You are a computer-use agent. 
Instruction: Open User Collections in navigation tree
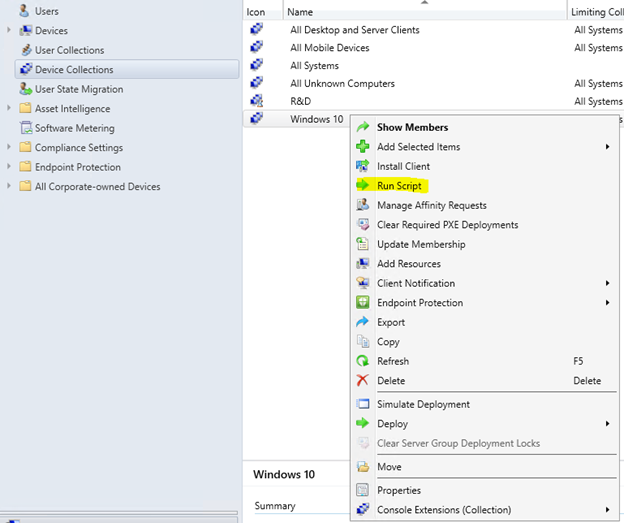(69, 50)
